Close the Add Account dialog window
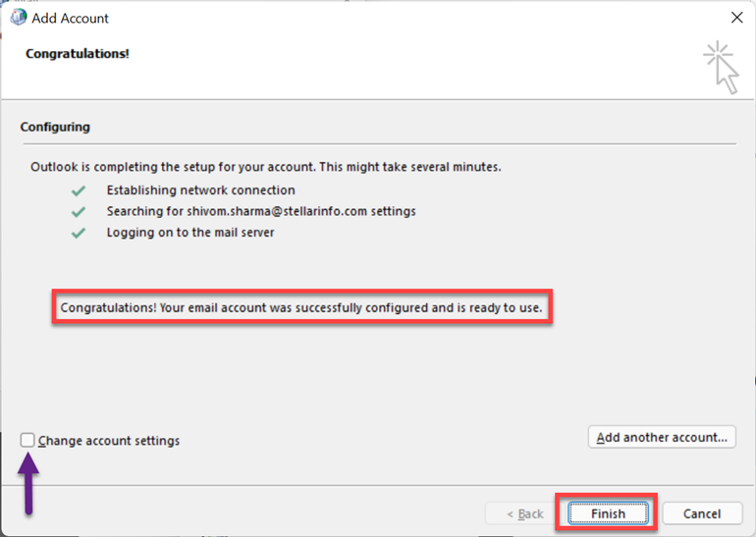Image resolution: width=756 pixels, height=537 pixels. click(736, 18)
